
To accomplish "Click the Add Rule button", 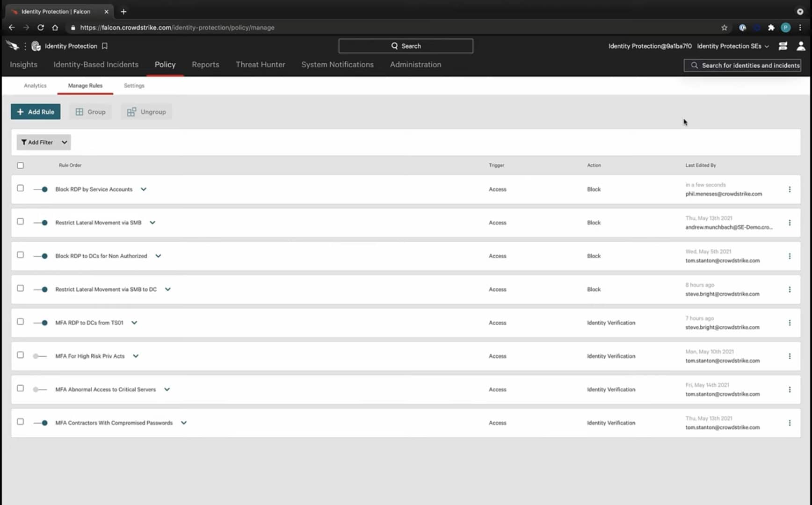I will pyautogui.click(x=36, y=112).
